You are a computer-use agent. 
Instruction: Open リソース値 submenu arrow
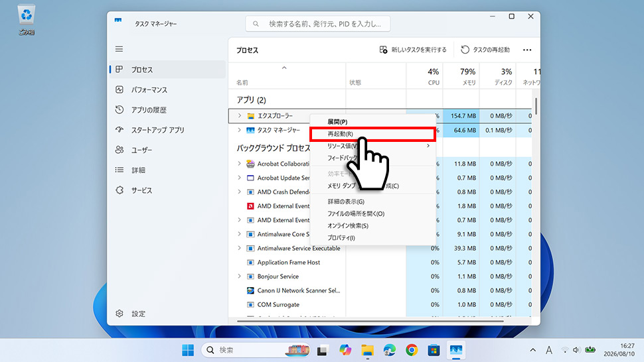click(428, 146)
